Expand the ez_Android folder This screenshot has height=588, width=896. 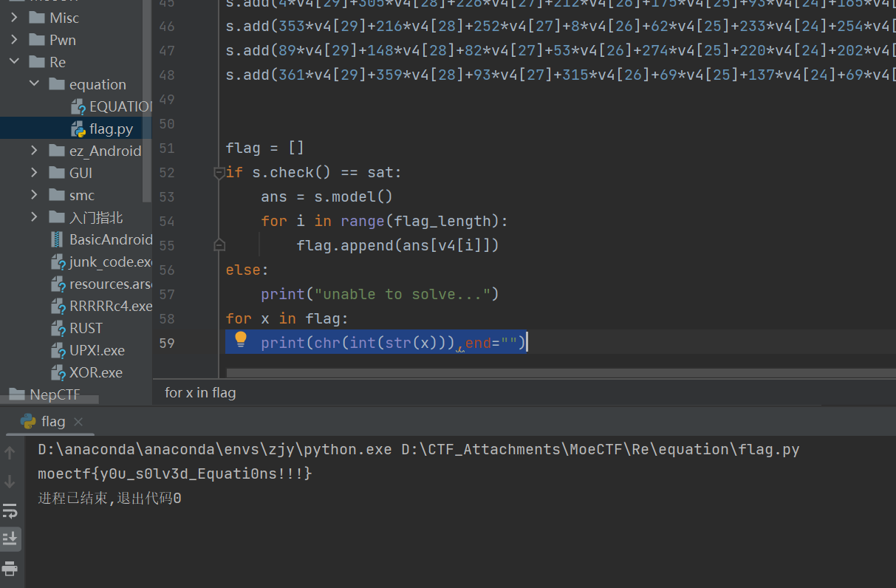[x=34, y=151]
